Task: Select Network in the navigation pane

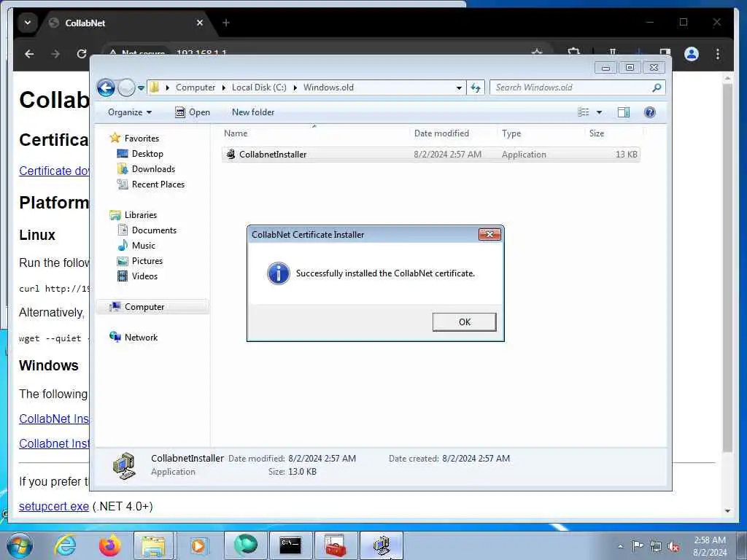Action: (141, 338)
